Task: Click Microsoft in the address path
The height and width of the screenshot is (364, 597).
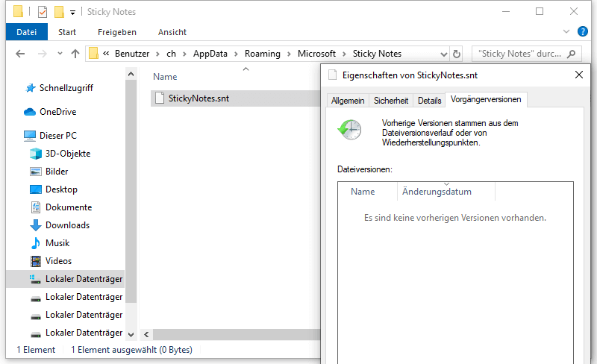Action: click(x=316, y=54)
